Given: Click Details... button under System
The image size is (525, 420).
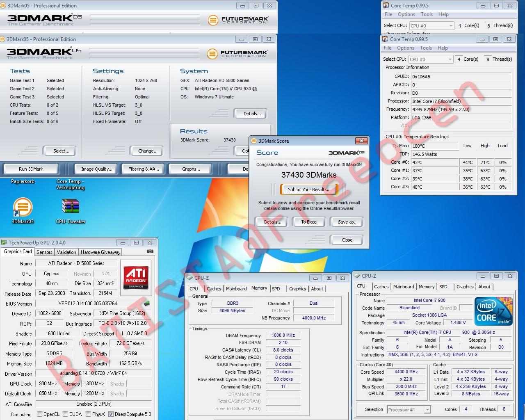Looking at the screenshot, I should pos(252,114).
